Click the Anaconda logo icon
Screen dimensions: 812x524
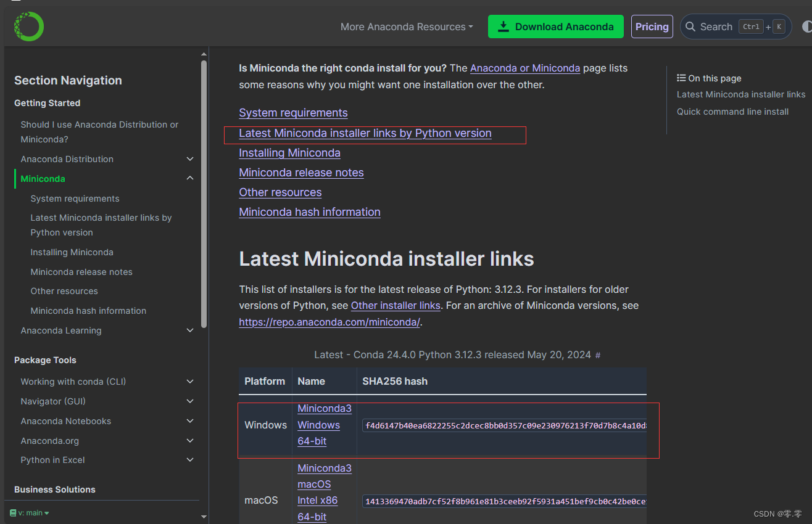coord(29,27)
